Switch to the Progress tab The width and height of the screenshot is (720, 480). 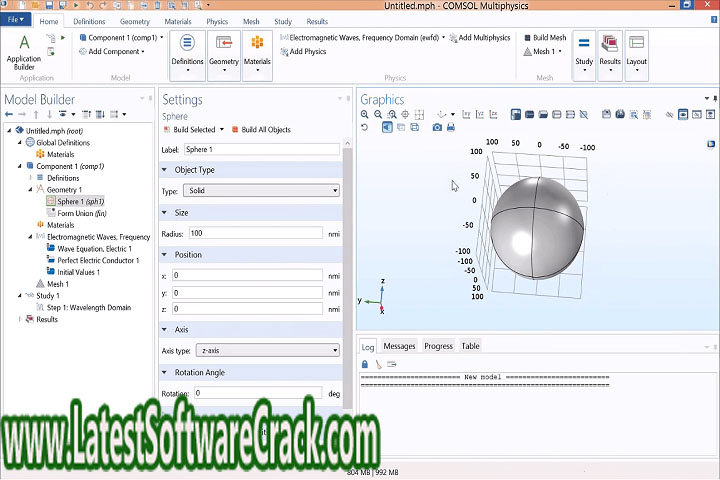coord(439,346)
